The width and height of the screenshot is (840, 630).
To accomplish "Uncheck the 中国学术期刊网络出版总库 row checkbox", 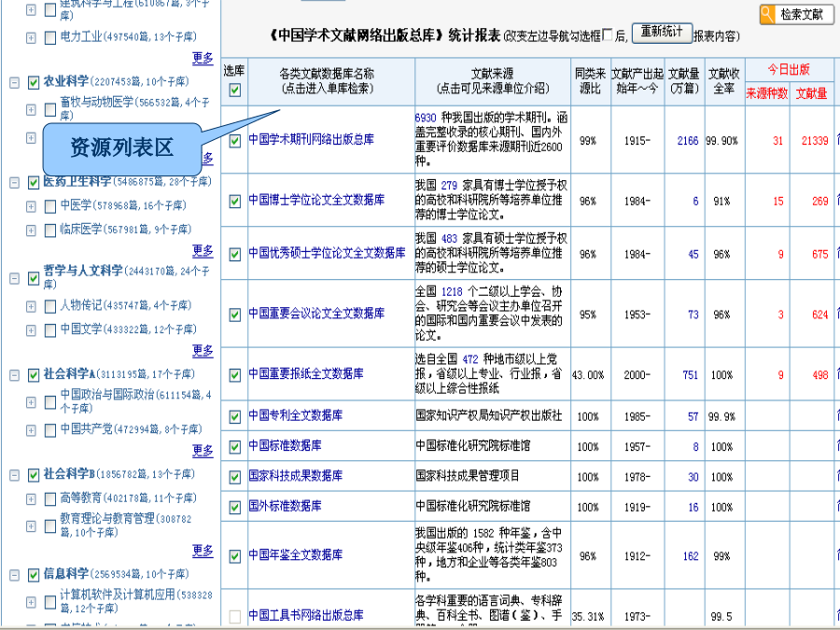I will [x=234, y=141].
